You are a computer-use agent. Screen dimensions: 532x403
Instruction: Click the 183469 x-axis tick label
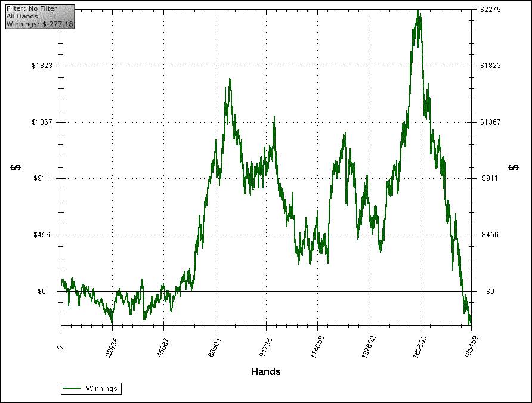pyautogui.click(x=470, y=346)
